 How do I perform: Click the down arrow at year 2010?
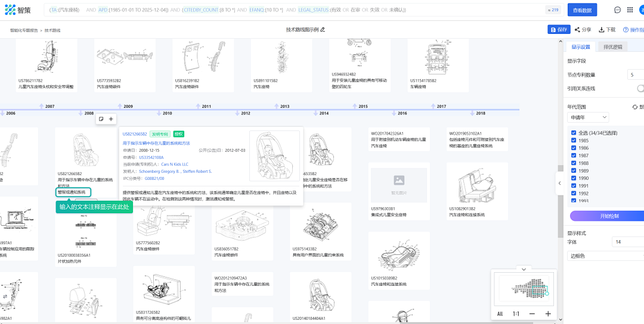(x=159, y=113)
